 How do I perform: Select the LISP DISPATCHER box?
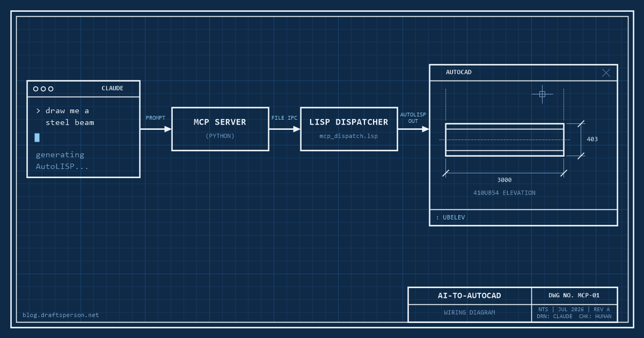349,129
